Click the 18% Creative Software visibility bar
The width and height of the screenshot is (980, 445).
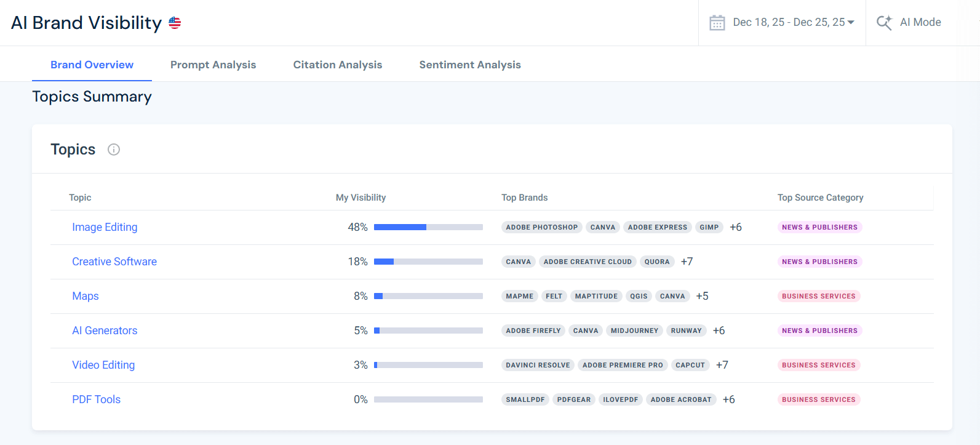coord(428,262)
